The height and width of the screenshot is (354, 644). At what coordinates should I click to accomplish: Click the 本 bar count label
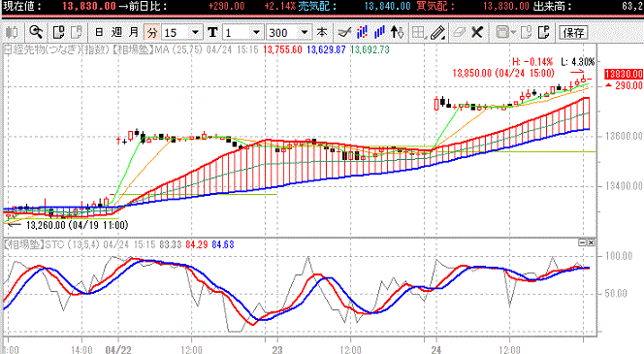322,32
